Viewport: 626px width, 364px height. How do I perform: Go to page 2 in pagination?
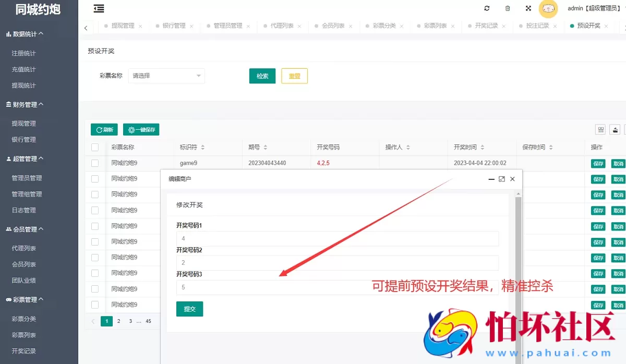click(118, 321)
